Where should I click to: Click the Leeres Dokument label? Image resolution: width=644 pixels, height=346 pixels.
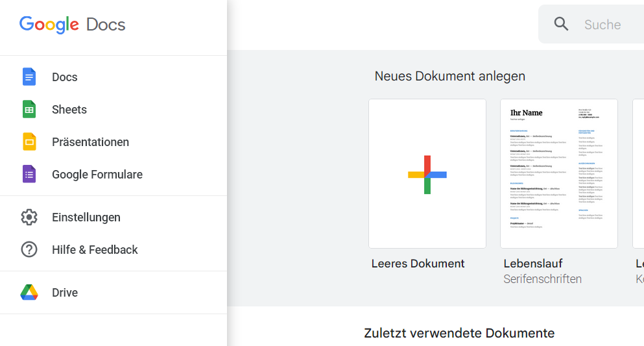[418, 264]
